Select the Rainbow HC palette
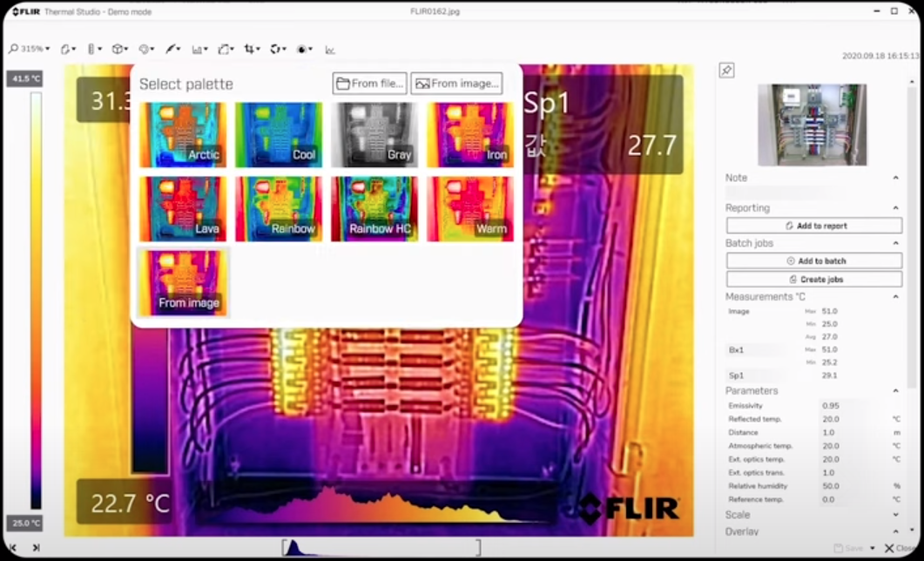 374,209
